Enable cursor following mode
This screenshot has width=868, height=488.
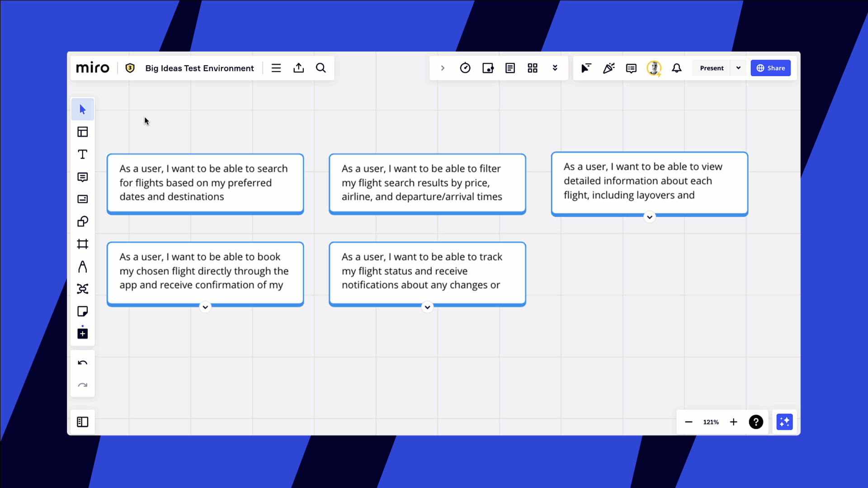586,68
